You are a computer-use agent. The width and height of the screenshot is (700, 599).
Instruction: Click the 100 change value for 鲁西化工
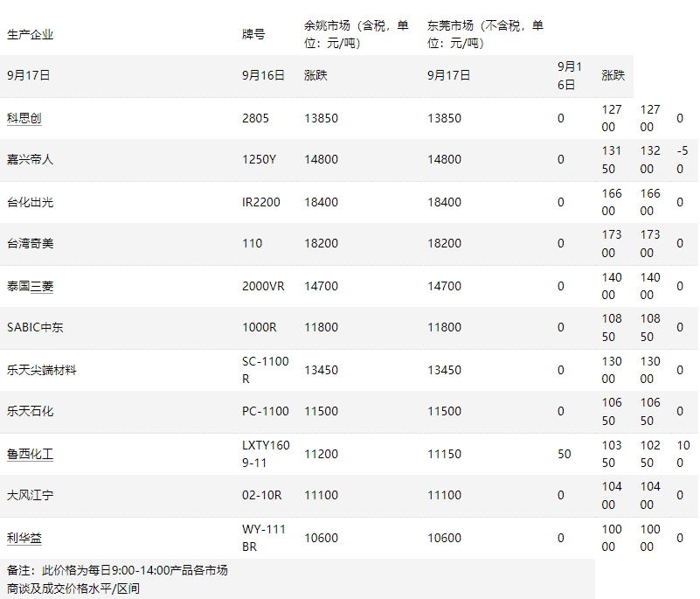coord(683,454)
